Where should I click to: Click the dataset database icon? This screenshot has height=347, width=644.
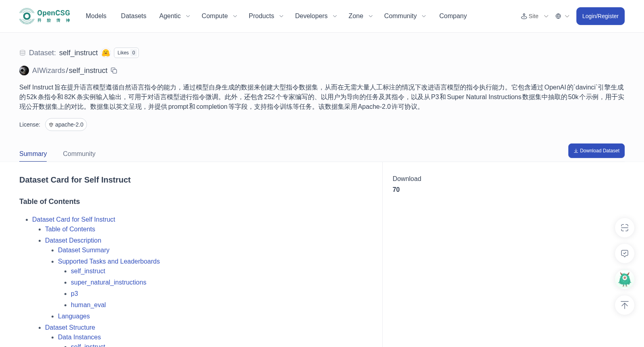pos(23,53)
